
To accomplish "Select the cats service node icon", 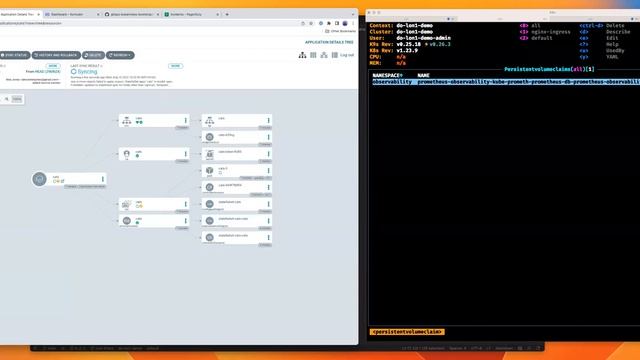I will pyautogui.click(x=127, y=120).
